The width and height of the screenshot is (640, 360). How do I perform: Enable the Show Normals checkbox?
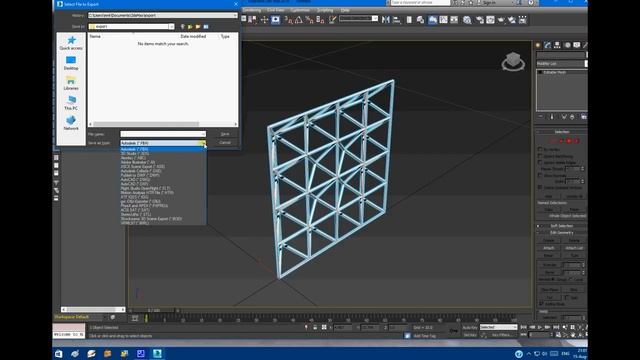coord(540,175)
